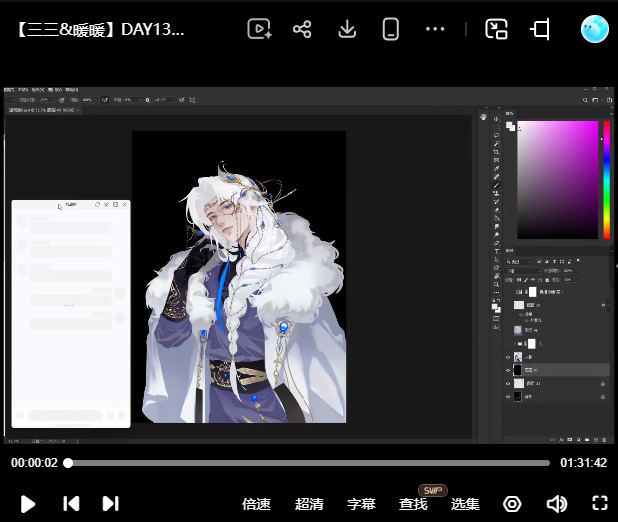This screenshot has width=618, height=522.
Task: Toggle eye on locked checkerboard layer
Action: tap(508, 383)
